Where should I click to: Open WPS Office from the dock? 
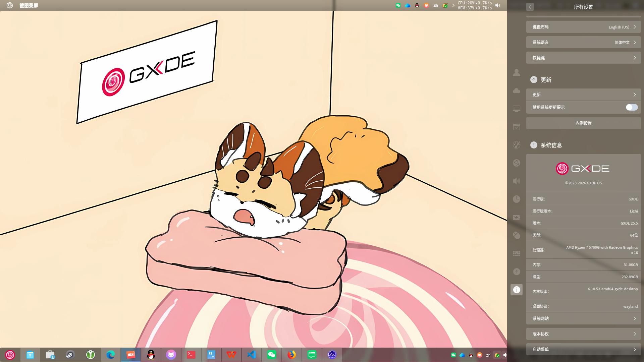pos(231,355)
